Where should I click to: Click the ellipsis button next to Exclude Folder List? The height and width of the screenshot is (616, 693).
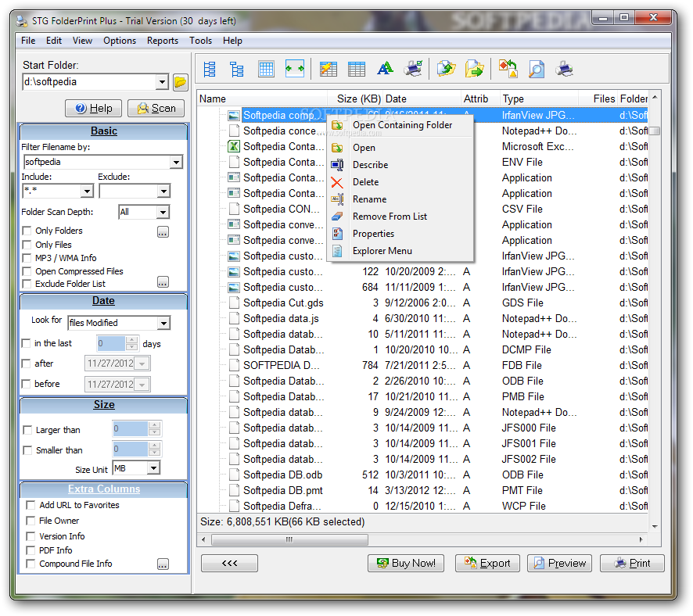coord(163,281)
